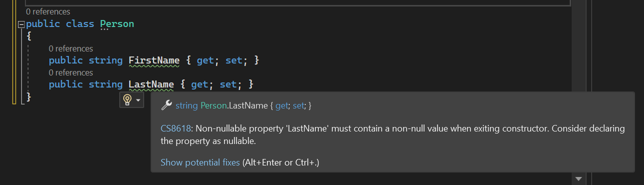This screenshot has width=644, height=185.
Task: Open references CodeLens above FirstName property
Action: coord(71,48)
